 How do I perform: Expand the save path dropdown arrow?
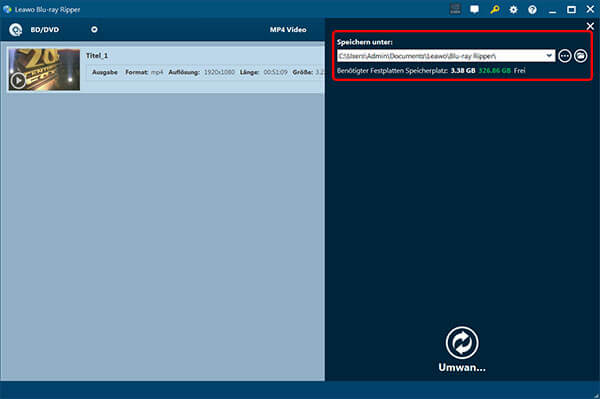549,56
